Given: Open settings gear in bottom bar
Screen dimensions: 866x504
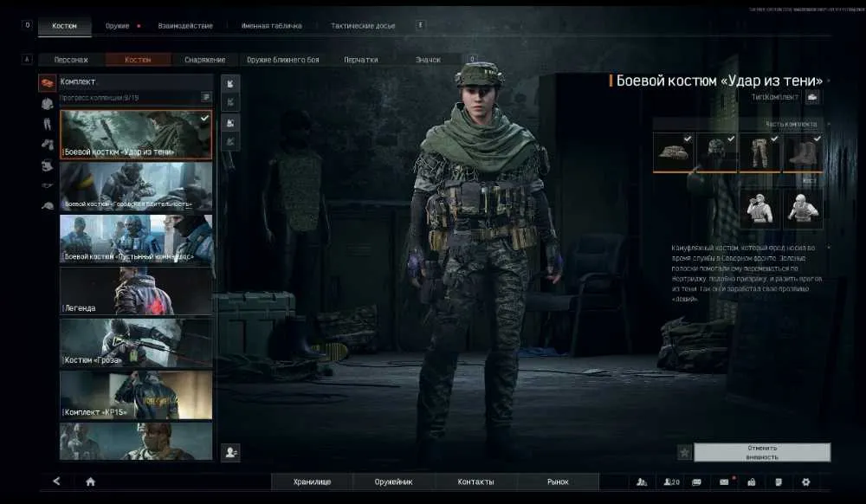Looking at the screenshot, I should (805, 482).
